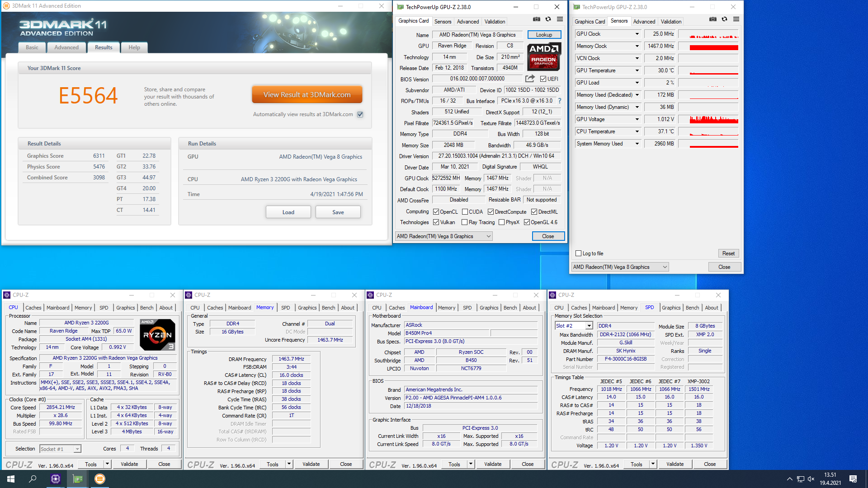The height and width of the screenshot is (488, 868).
Task: Open Caches tab in first CPU-Z window
Action: [x=33, y=308]
